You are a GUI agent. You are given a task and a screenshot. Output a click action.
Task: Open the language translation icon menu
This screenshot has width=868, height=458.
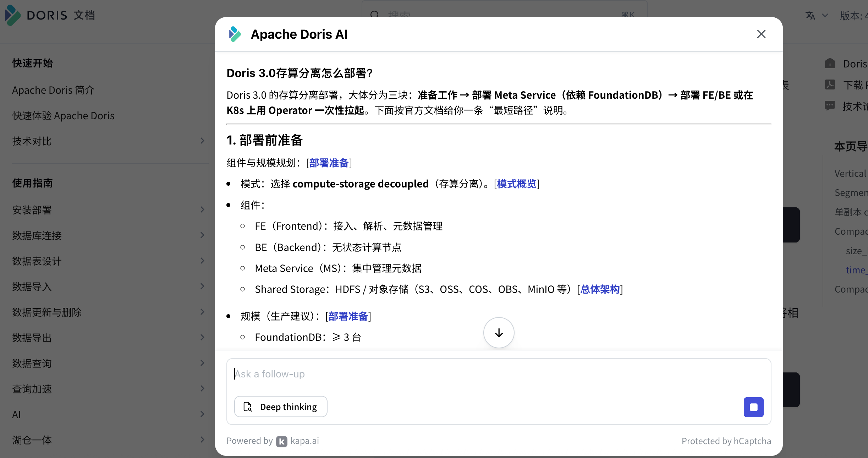coord(810,16)
